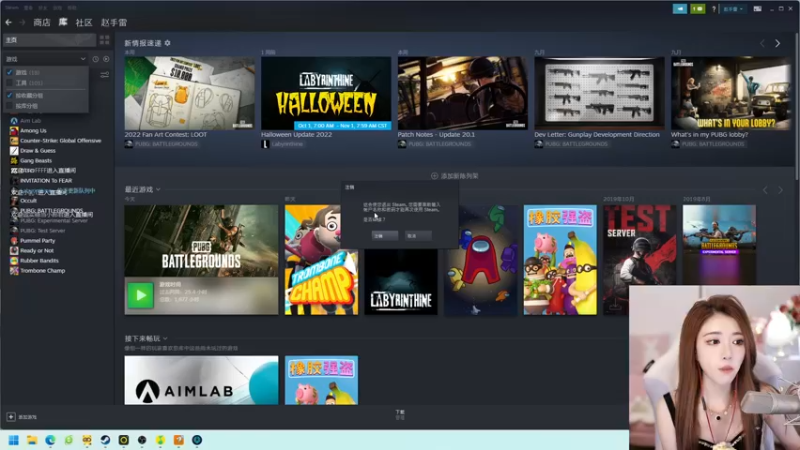The height and width of the screenshot is (450, 800).
Task: Open the AIMLAB cover in play next
Action: (x=202, y=380)
